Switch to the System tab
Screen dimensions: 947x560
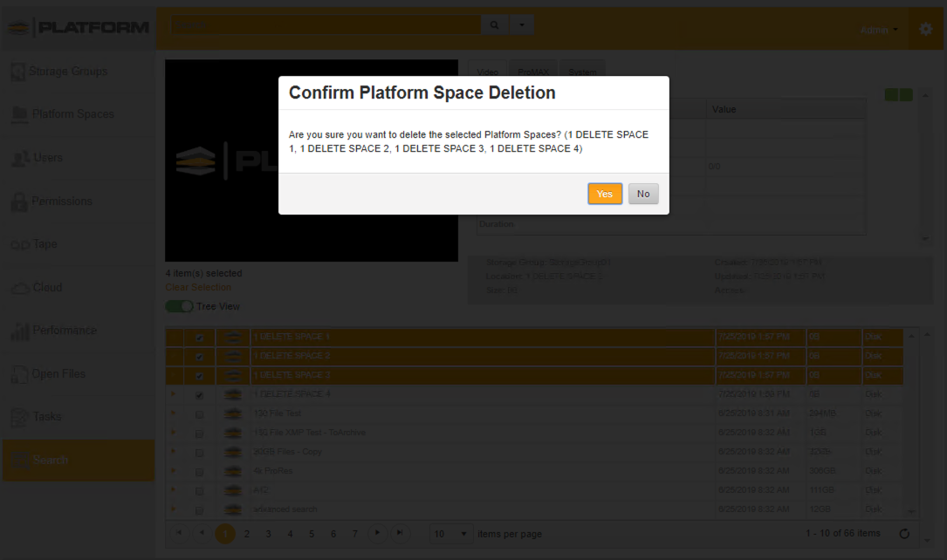point(582,72)
